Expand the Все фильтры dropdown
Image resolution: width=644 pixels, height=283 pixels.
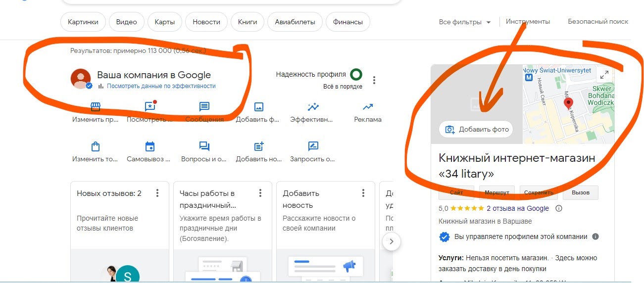tap(465, 22)
